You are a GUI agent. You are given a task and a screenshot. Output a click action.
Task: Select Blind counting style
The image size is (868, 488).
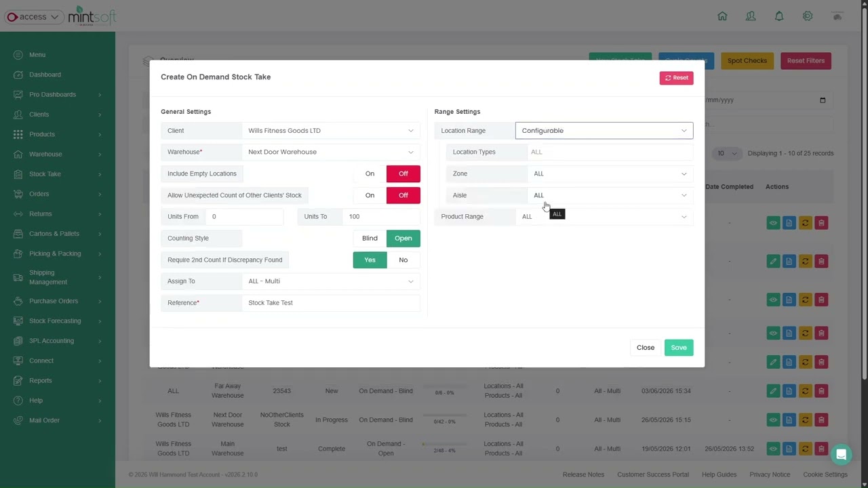tap(370, 239)
